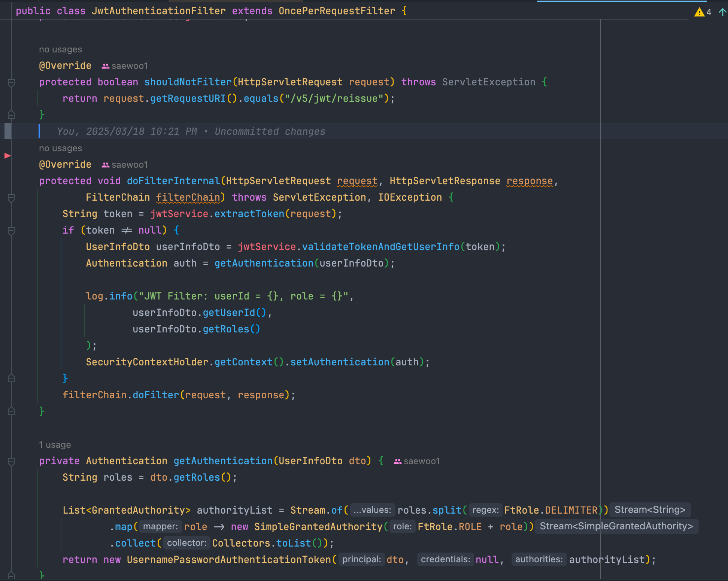The image size is (728, 581).
Task: Click underlined filterChain parameter
Action: pyautogui.click(x=188, y=197)
